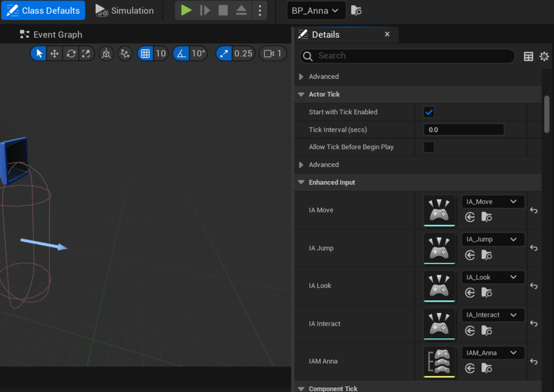The width and height of the screenshot is (554, 392).
Task: Toggle rotation snapping angle icon
Action: tap(181, 54)
